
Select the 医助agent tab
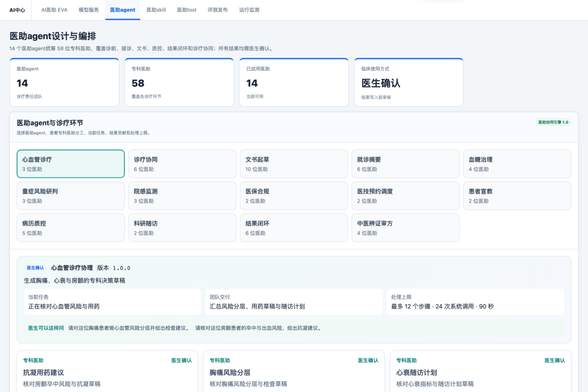[x=122, y=10]
